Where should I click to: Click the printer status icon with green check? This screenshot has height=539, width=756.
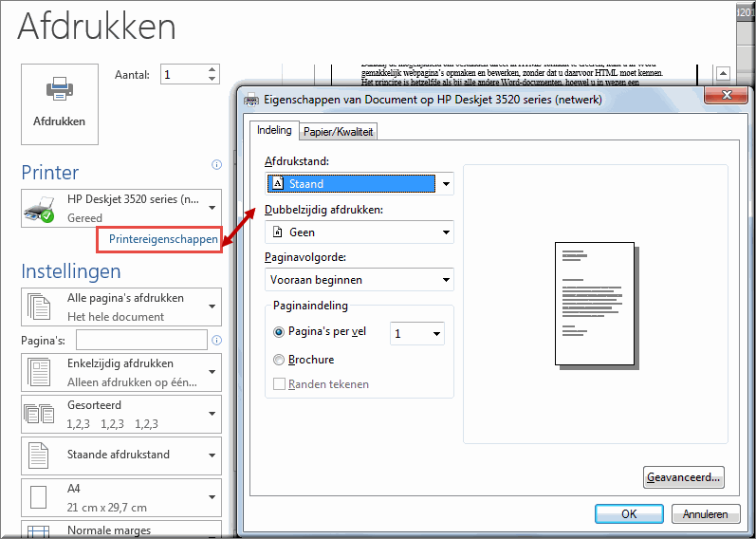pos(39,210)
